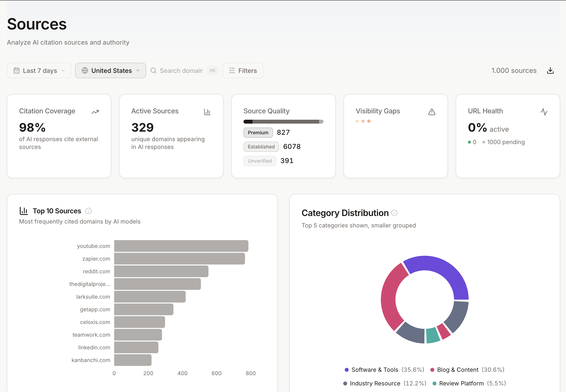
Task: Click the Citation Coverage trending arrow icon
Action: (x=95, y=112)
